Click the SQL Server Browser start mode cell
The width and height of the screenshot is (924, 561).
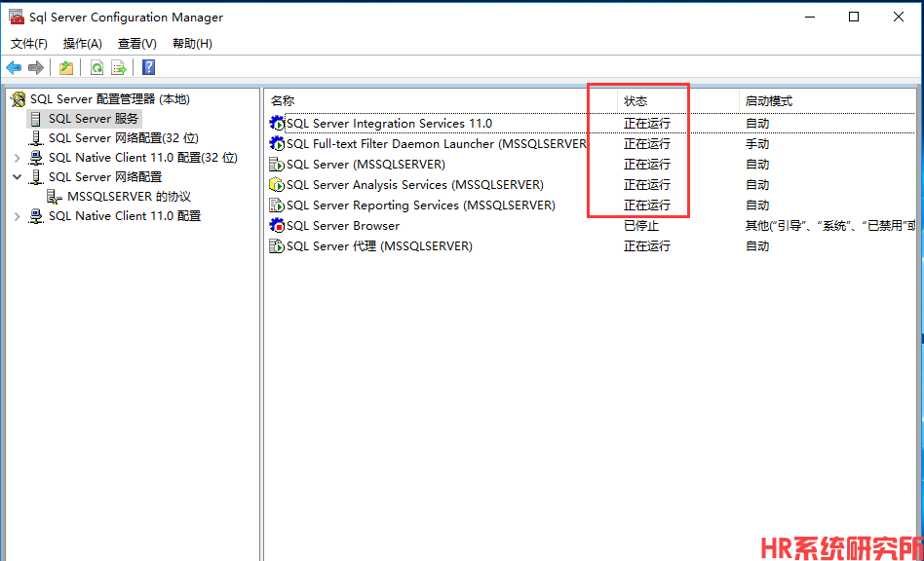829,225
